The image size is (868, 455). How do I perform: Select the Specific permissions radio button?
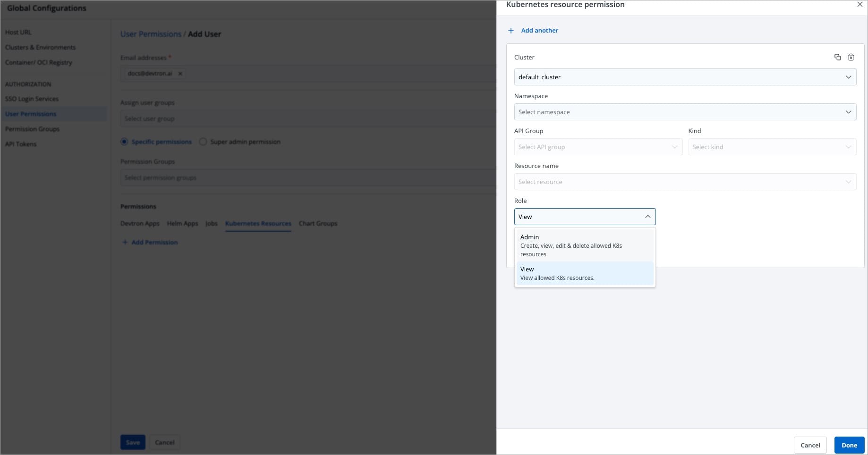(124, 142)
